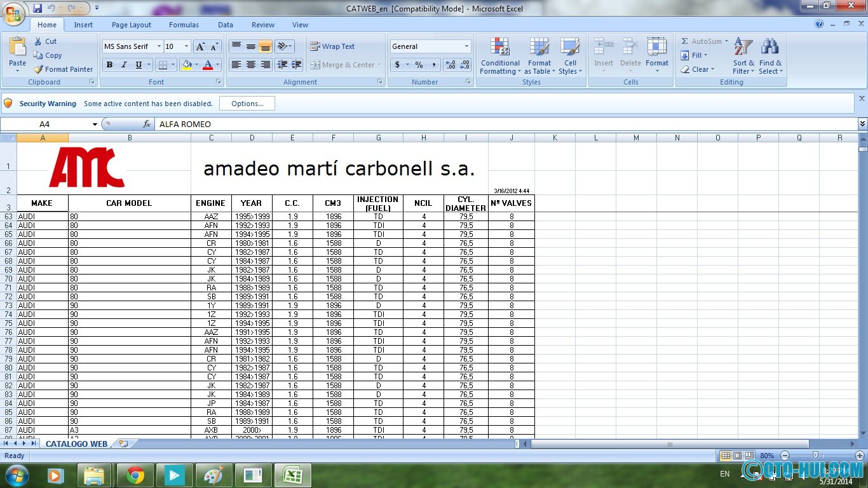Toggle Underline formatting
Screen dimensions: 868x488
pos(139,65)
